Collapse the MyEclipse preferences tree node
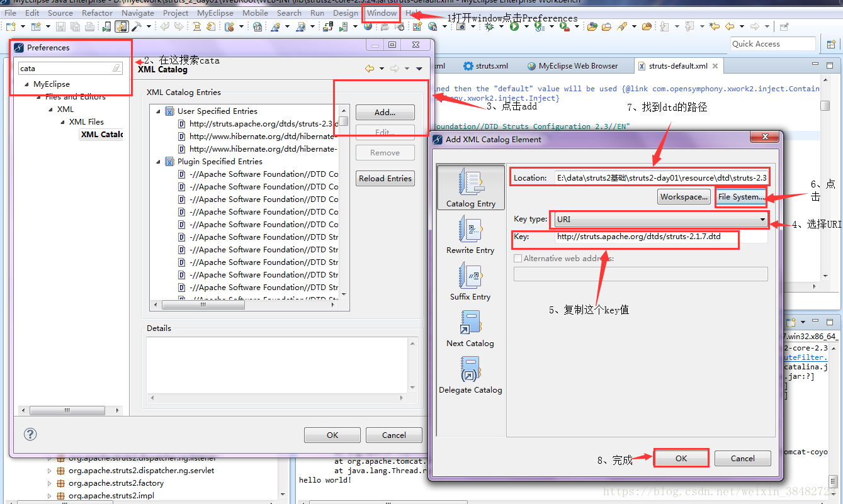This screenshot has width=843, height=504. point(26,84)
